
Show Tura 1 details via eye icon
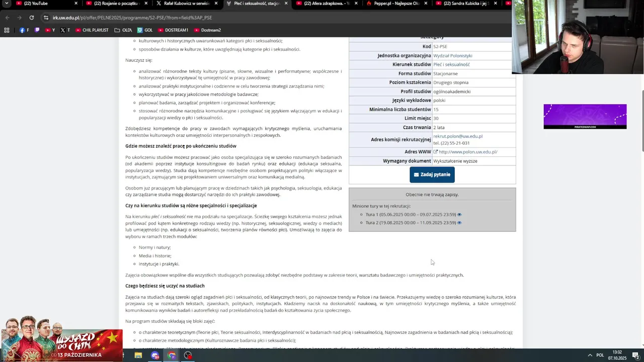coord(459,215)
